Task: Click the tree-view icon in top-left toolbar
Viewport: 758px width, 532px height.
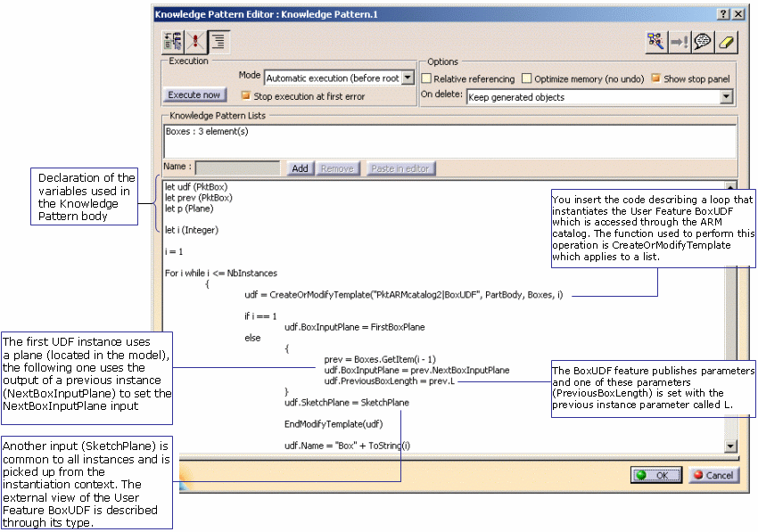Action: (x=173, y=41)
